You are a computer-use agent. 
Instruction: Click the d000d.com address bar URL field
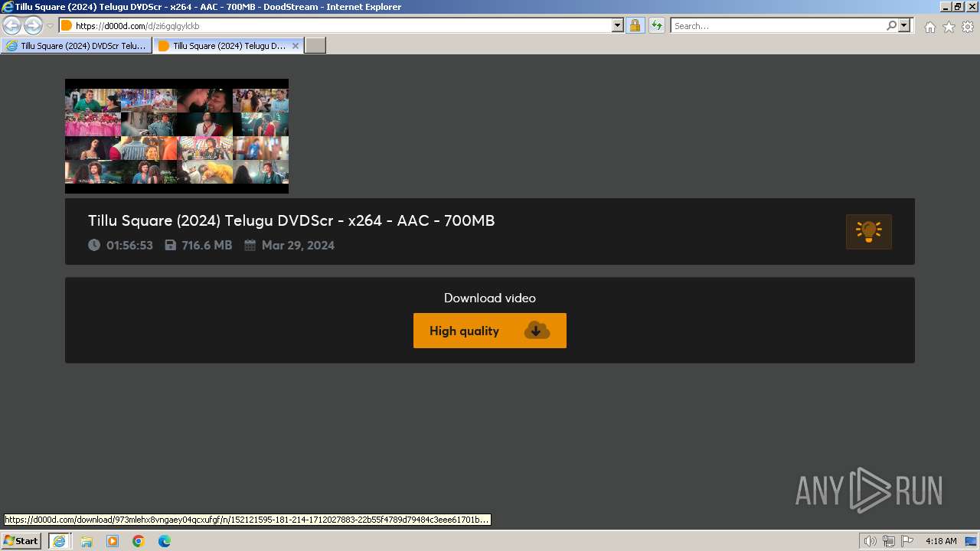click(335, 26)
